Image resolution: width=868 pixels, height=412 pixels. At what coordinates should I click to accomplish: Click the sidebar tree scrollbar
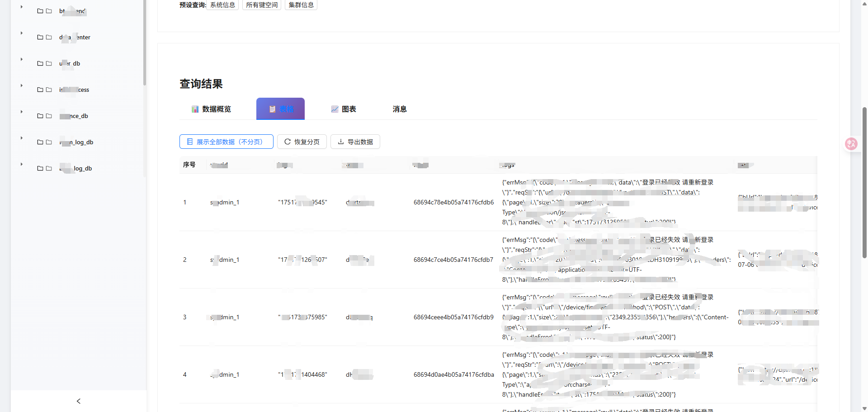[145, 43]
